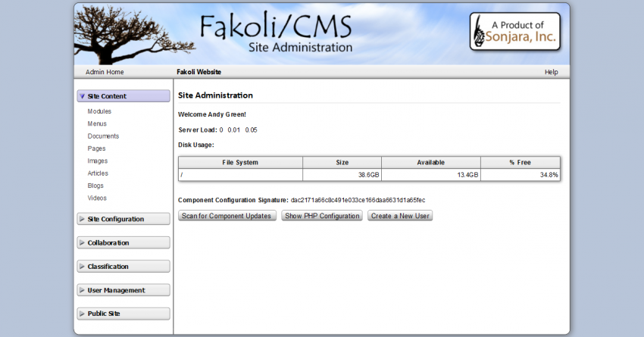Expand the Site Configuration section
644x337 pixels.
pyautogui.click(x=123, y=219)
